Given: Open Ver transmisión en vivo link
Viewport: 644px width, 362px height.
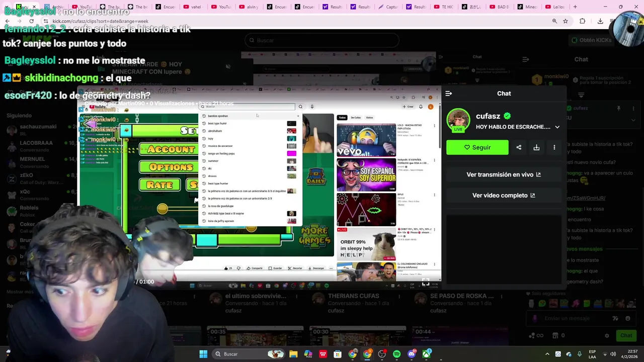Looking at the screenshot, I should click(x=504, y=174).
